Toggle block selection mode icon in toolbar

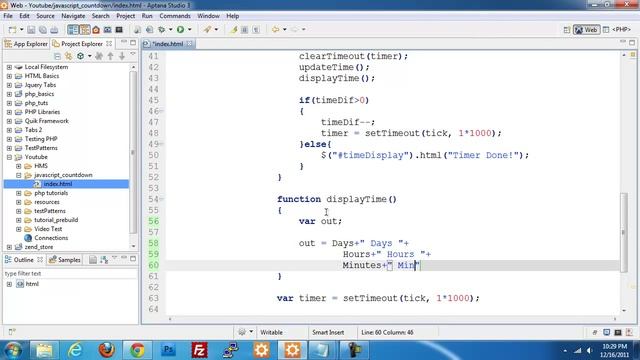(x=244, y=30)
